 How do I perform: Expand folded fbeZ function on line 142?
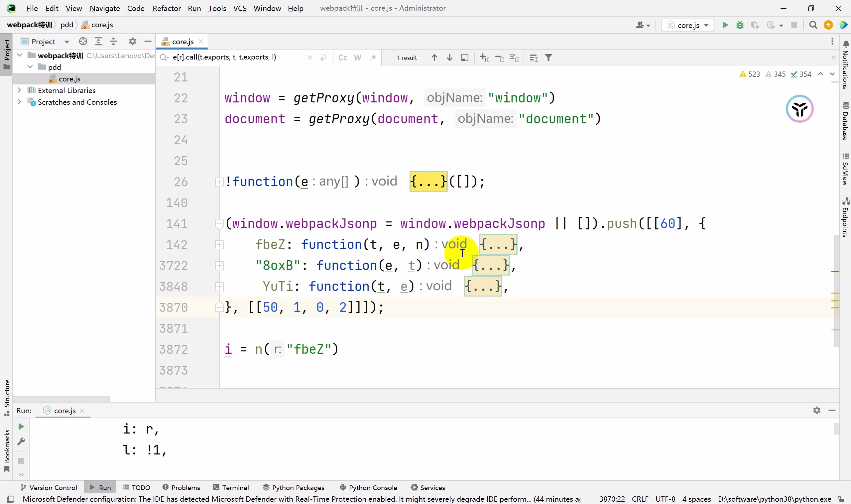[x=219, y=245]
